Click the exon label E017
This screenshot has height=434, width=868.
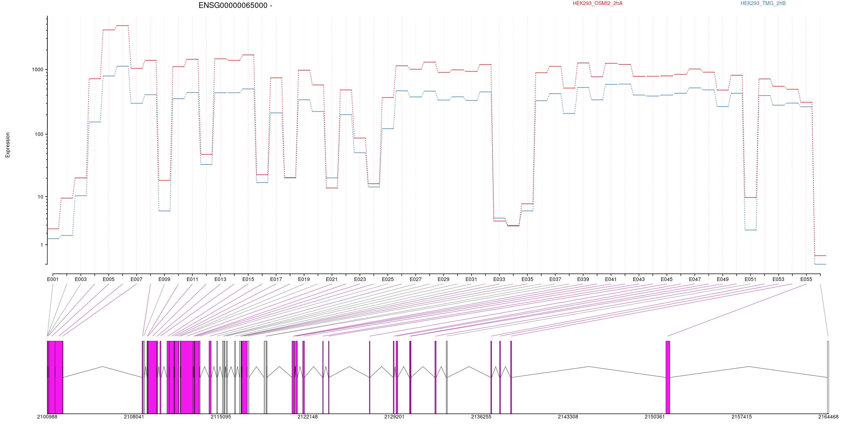(x=276, y=279)
